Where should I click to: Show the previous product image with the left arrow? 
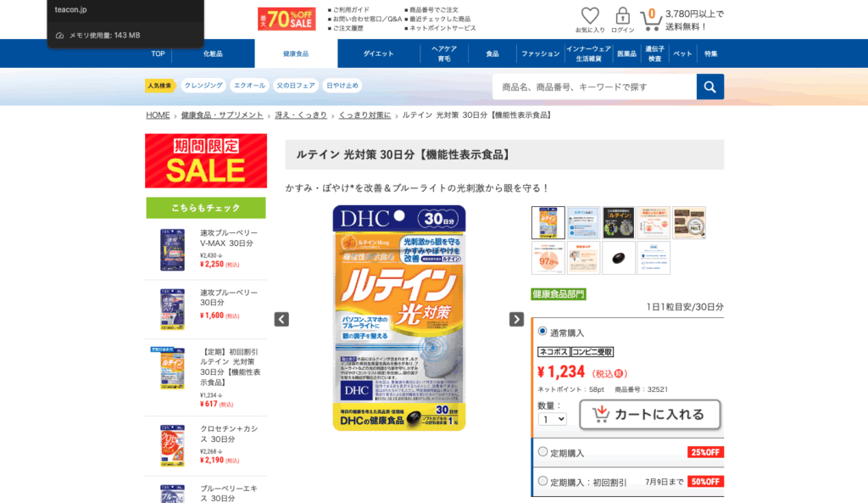pyautogui.click(x=281, y=319)
